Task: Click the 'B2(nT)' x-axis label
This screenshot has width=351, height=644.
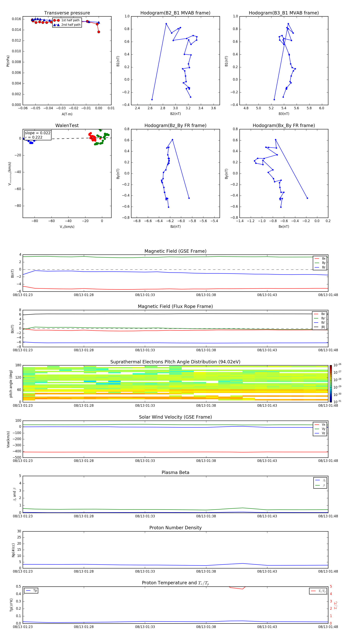Action: [175, 114]
